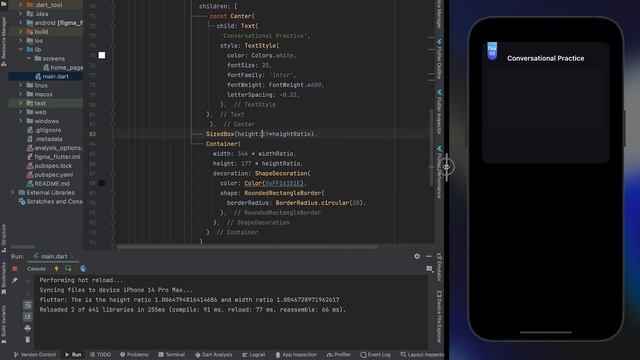Open the TODO tool window
This screenshot has width=640, height=360.
[x=100, y=355]
